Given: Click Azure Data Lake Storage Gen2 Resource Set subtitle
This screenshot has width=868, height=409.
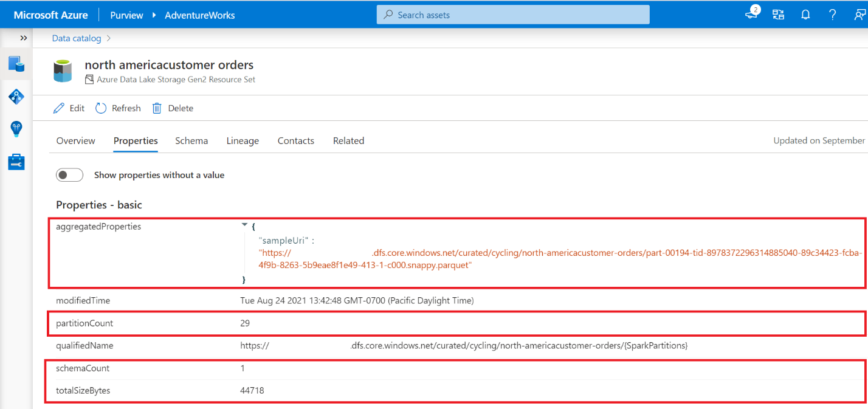Looking at the screenshot, I should tap(176, 80).
